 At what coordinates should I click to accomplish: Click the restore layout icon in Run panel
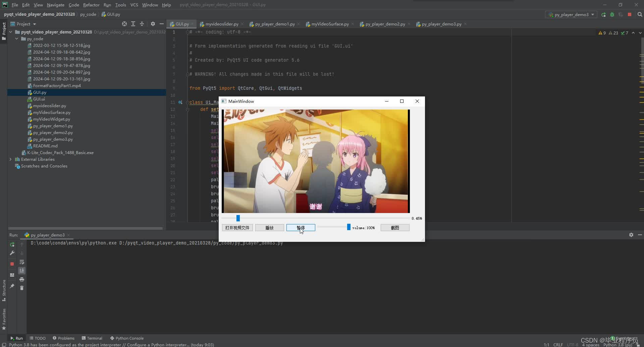(x=12, y=275)
